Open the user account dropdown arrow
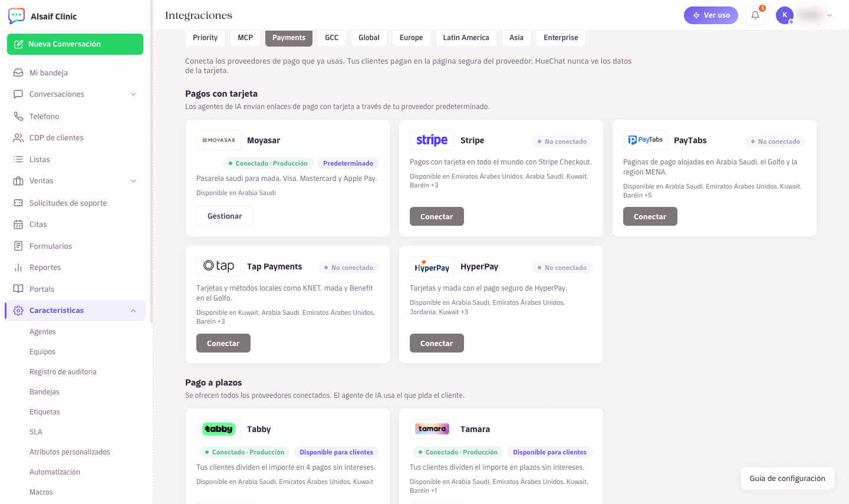 pyautogui.click(x=830, y=15)
